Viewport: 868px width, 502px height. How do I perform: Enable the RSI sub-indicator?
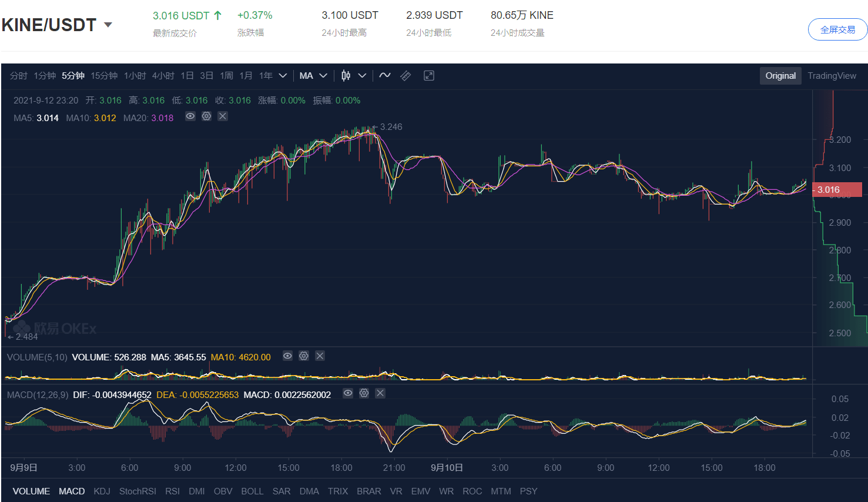click(172, 491)
